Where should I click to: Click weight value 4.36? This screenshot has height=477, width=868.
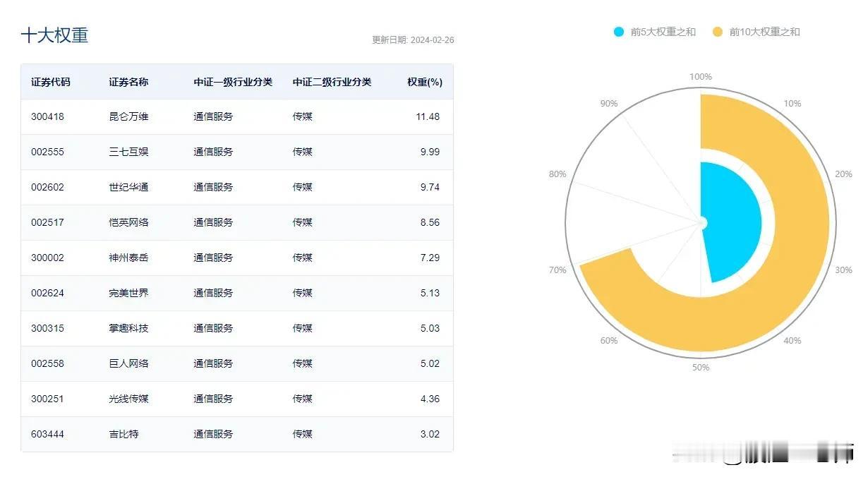(x=430, y=399)
